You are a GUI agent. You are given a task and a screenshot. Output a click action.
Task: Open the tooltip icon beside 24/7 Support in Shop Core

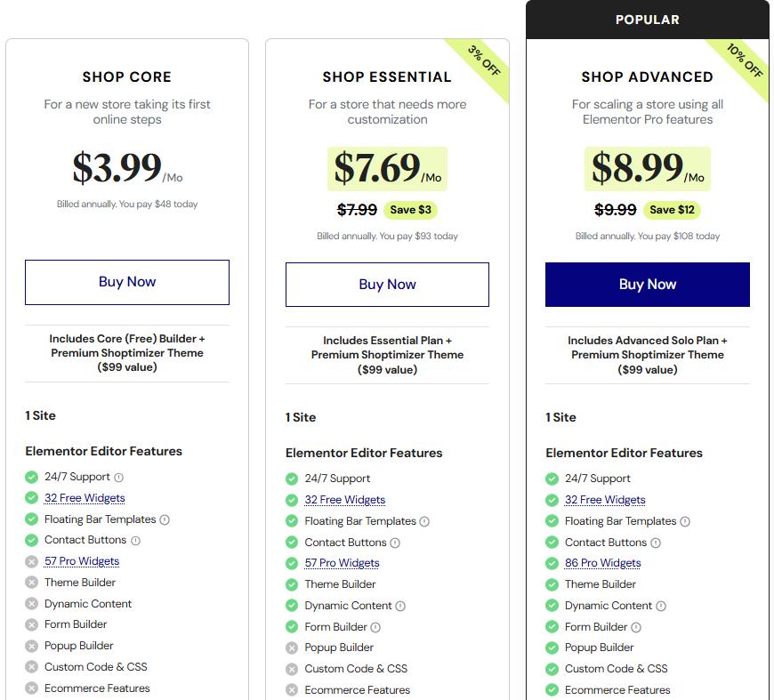click(118, 475)
